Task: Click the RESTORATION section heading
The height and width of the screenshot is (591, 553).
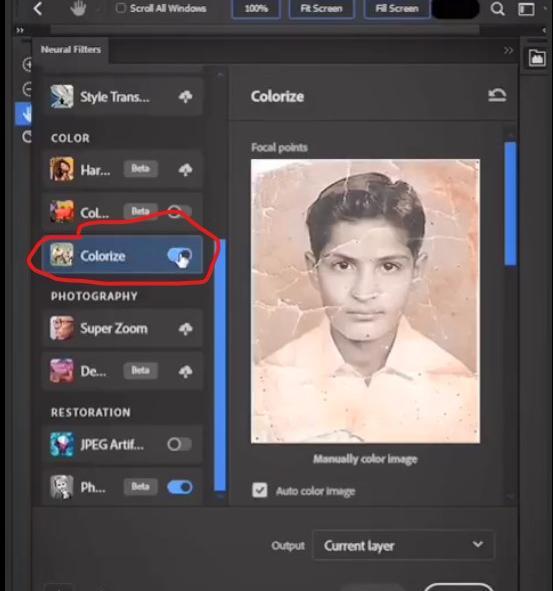Action: click(x=91, y=412)
